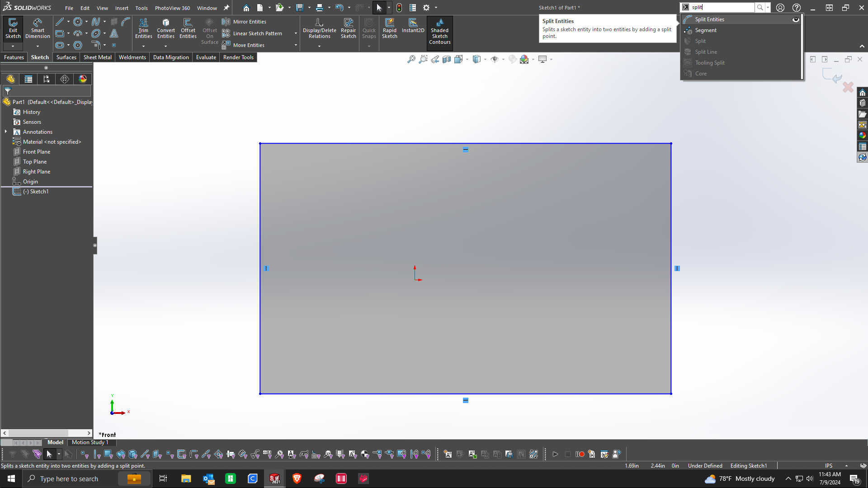Click Convert Entities icon
Image resolution: width=868 pixels, height=488 pixels.
pos(165,28)
